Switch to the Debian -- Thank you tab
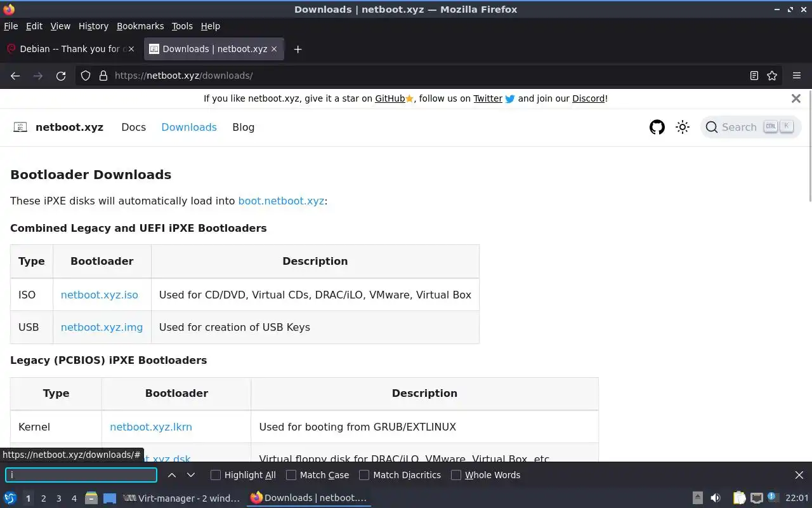 [71, 49]
